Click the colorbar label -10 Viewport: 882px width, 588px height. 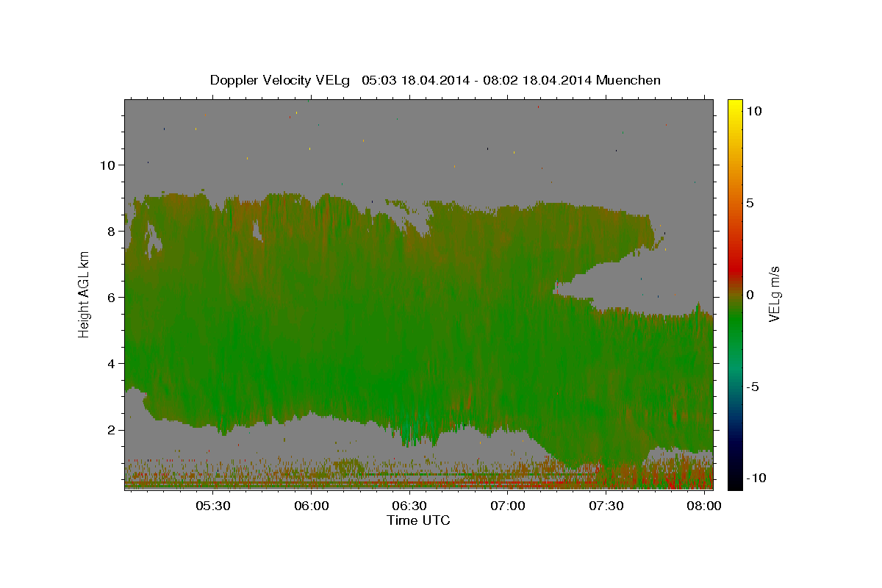click(x=756, y=478)
